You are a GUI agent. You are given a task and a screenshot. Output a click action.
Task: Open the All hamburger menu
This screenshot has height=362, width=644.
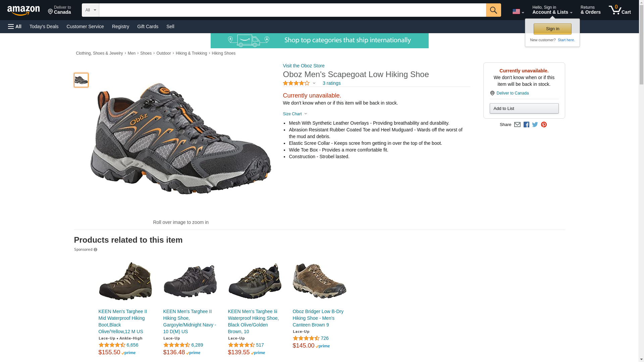(x=15, y=26)
